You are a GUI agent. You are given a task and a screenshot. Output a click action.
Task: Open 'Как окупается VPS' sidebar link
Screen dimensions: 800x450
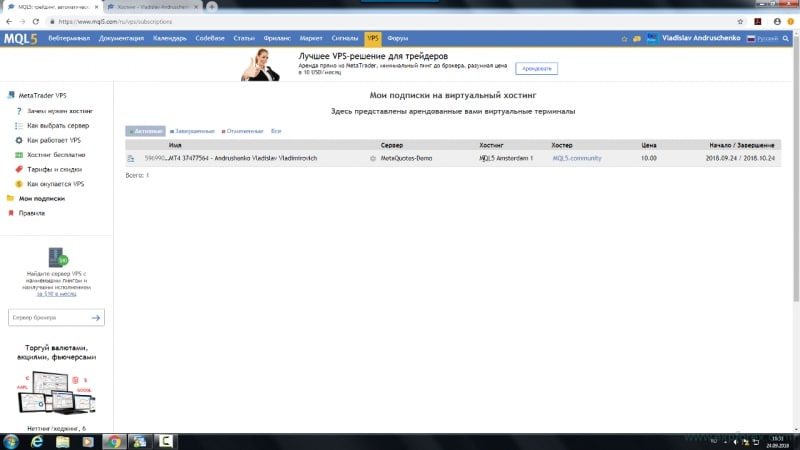56,184
